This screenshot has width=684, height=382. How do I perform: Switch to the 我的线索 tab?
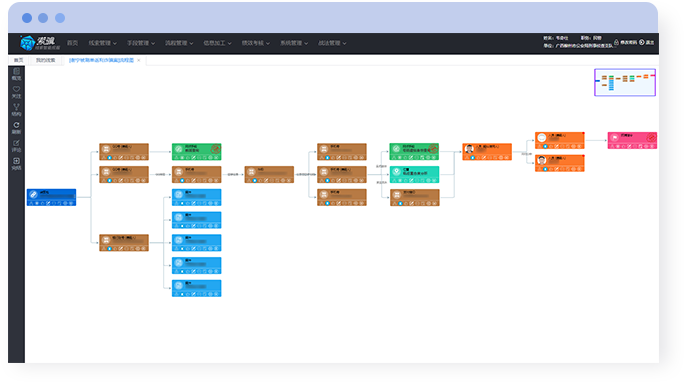tap(45, 60)
